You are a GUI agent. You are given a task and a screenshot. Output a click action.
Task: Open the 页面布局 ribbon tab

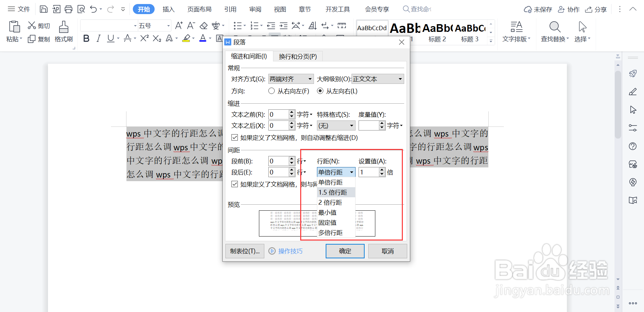(x=199, y=9)
